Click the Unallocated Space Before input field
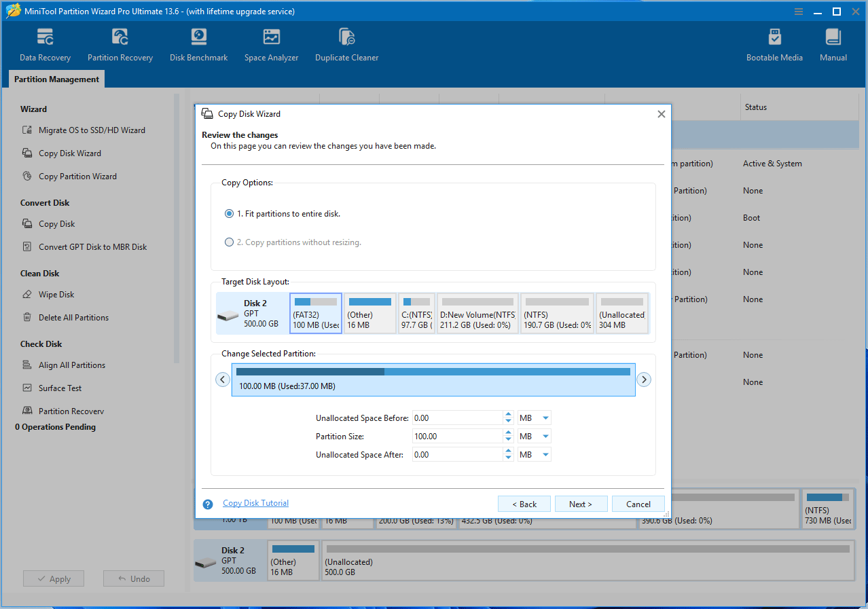Image resolution: width=868 pixels, height=609 pixels. pos(458,418)
